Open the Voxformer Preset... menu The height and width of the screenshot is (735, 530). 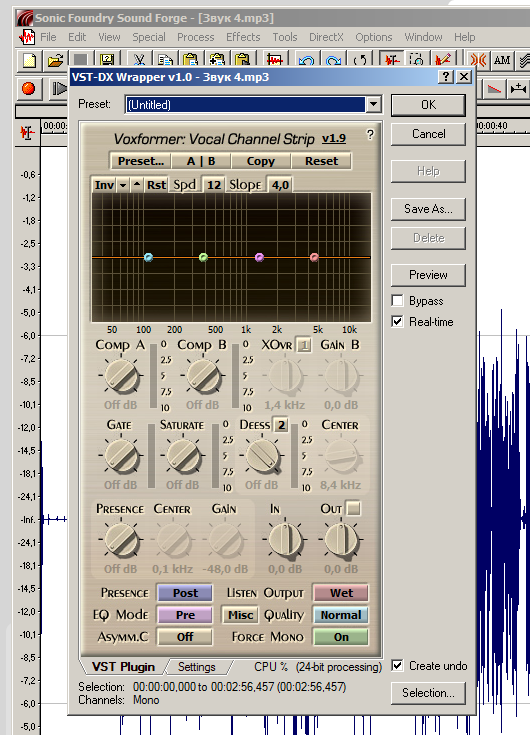click(141, 161)
